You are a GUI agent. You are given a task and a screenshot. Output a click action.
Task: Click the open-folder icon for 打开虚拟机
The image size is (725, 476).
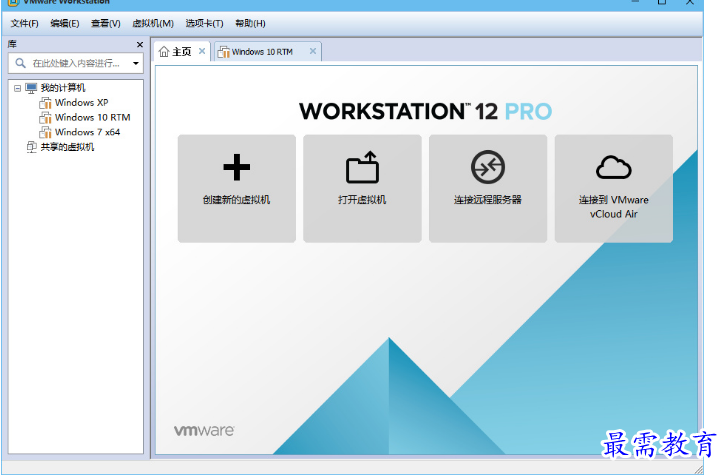click(362, 167)
